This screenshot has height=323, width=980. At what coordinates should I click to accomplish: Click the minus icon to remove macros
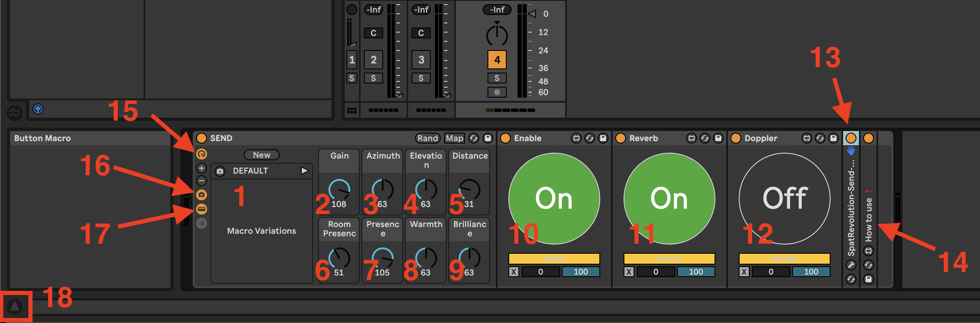click(x=202, y=181)
